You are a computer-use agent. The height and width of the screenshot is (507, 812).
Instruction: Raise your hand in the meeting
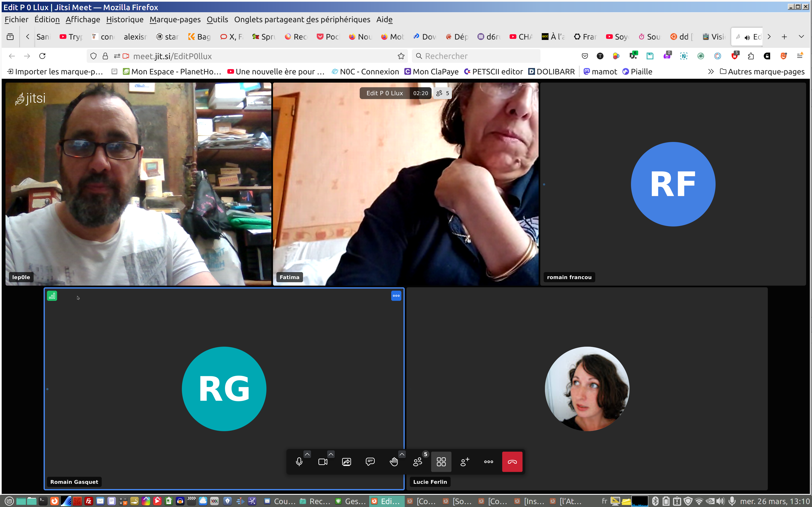coord(394,462)
